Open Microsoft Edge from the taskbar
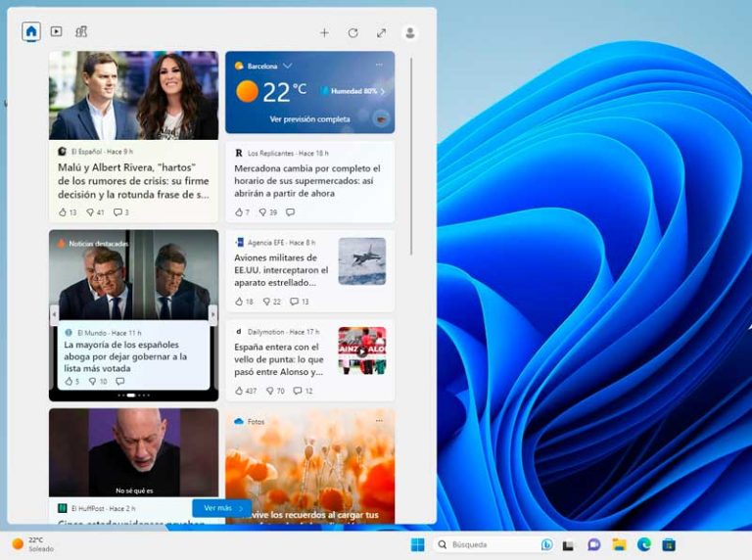 (x=643, y=544)
